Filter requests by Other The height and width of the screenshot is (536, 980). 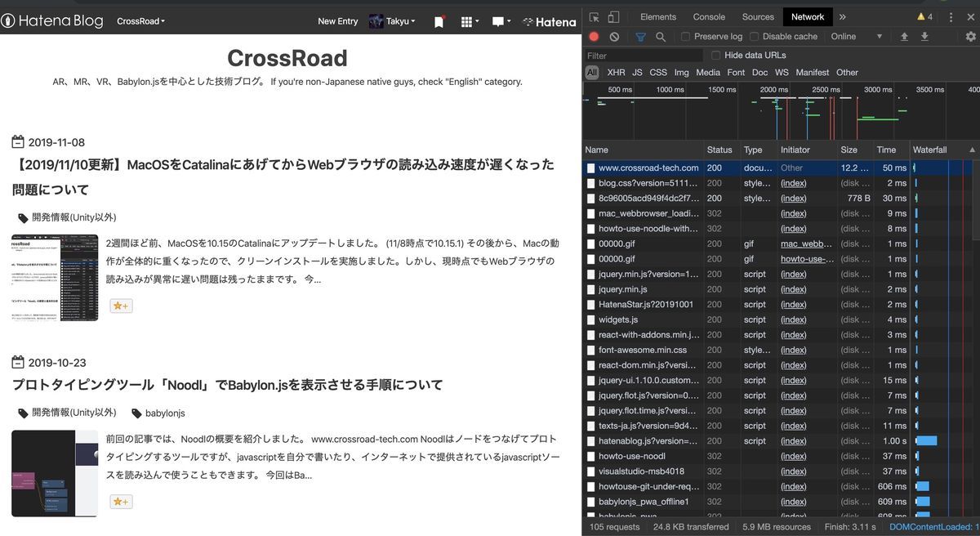click(x=847, y=73)
